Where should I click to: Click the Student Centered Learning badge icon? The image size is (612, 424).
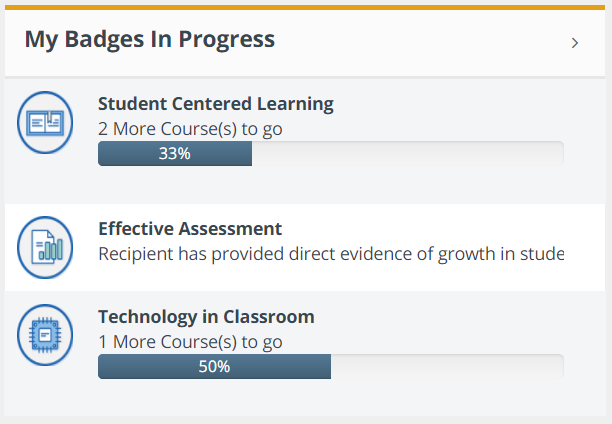[x=45, y=122]
